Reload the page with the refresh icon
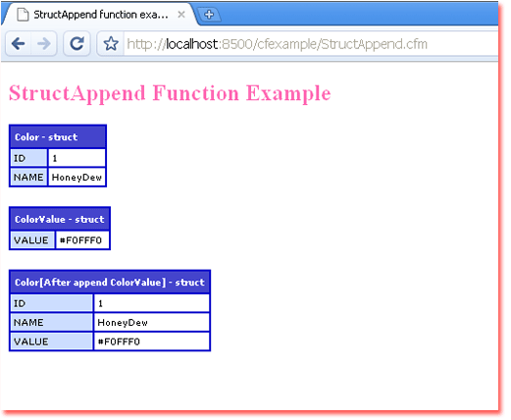The image size is (511, 420). (77, 43)
